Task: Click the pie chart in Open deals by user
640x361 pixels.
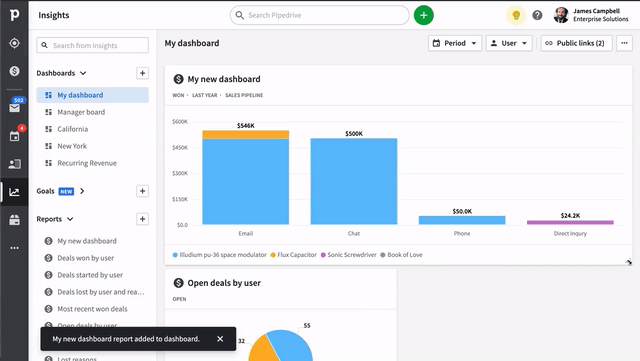Action: (x=280, y=345)
